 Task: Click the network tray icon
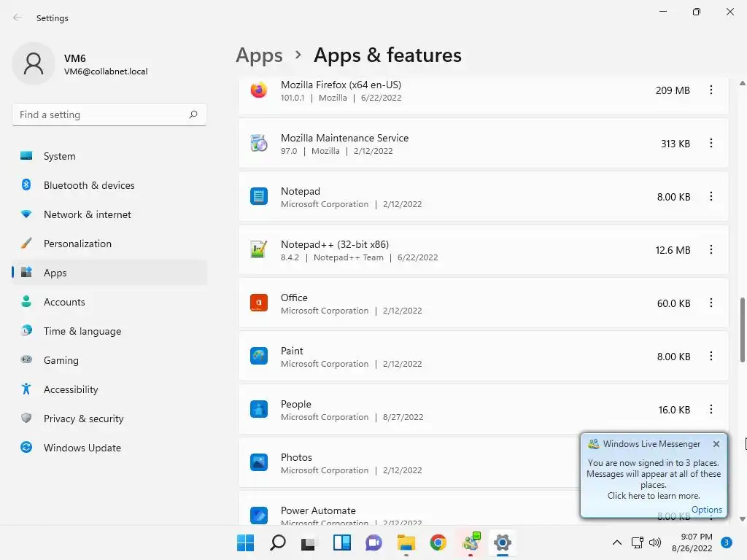[x=637, y=542]
